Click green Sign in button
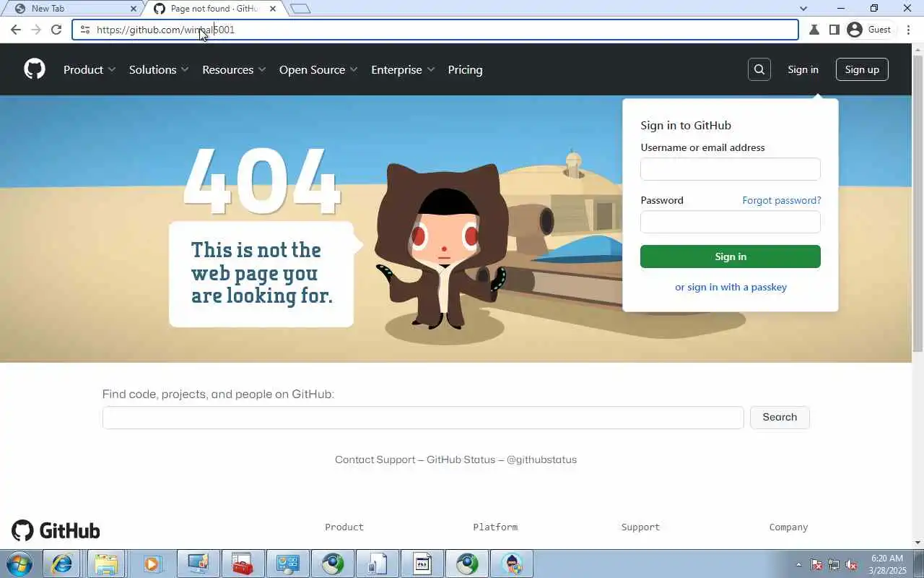Image resolution: width=924 pixels, height=578 pixels. (x=731, y=256)
